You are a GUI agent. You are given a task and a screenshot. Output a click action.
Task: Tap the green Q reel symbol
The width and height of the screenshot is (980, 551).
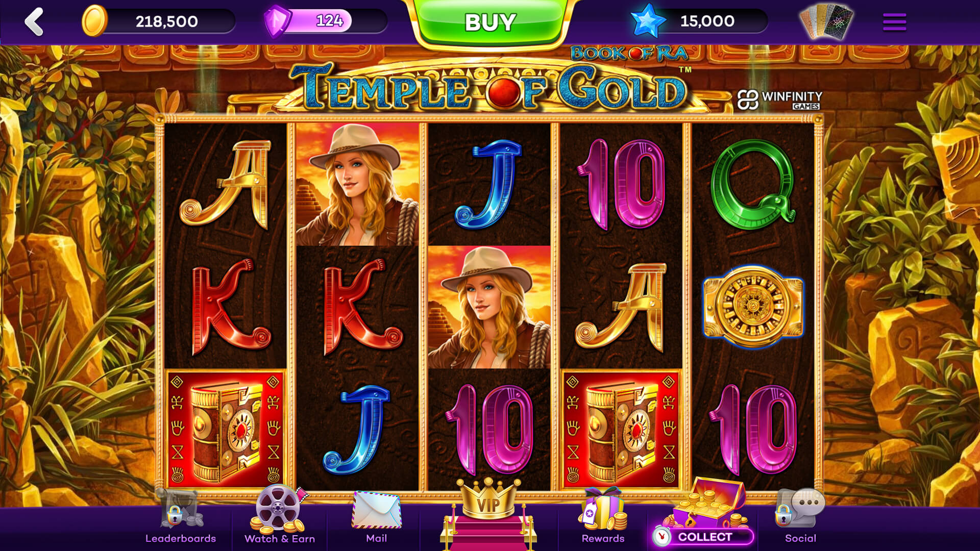click(x=753, y=184)
